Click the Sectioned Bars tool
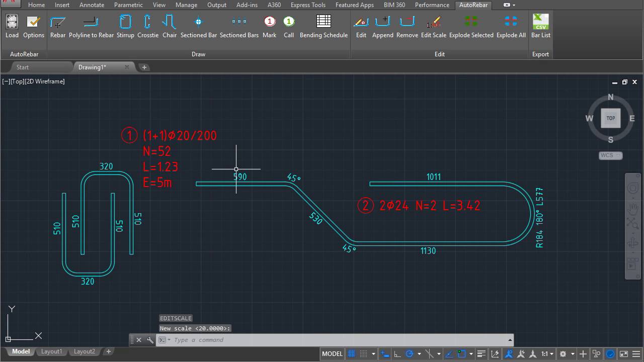The width and height of the screenshot is (644, 362). pos(239,27)
